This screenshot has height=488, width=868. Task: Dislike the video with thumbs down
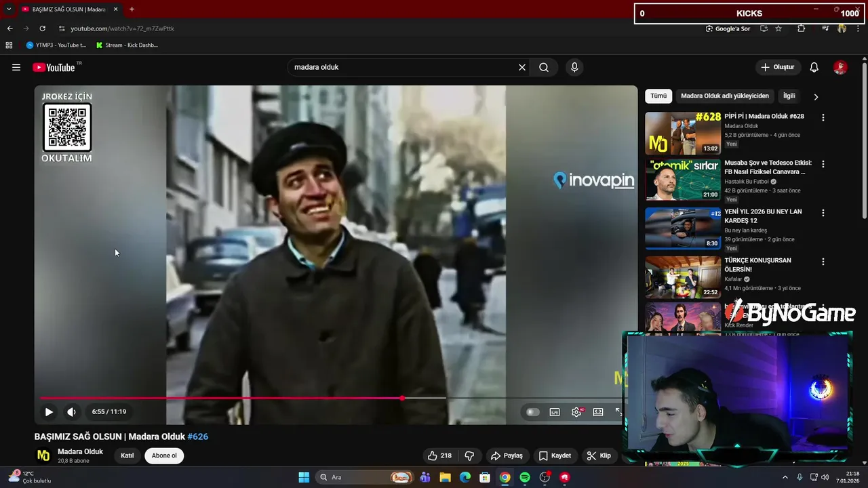(469, 455)
